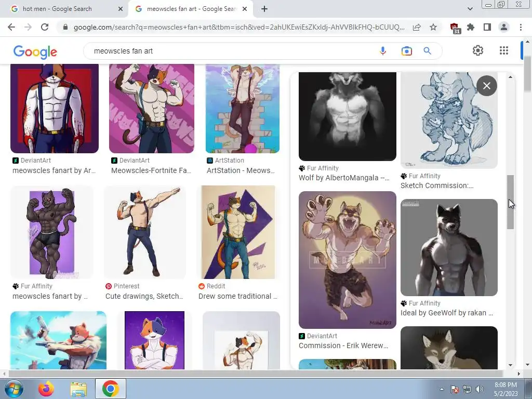Open 'Wolf by AlbertoMangala' related image link

[x=344, y=178]
